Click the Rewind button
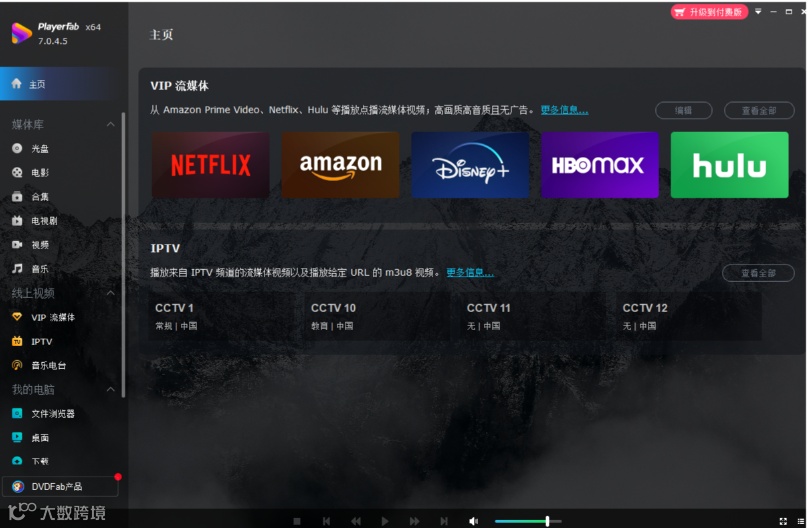This screenshot has width=809, height=528. click(355, 521)
